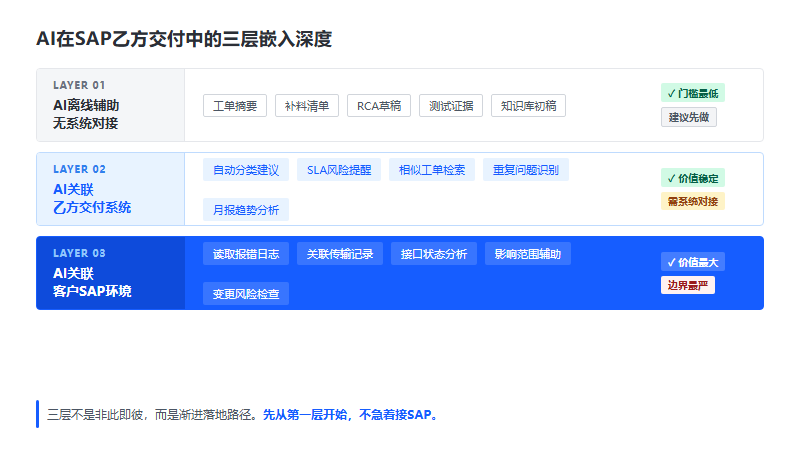Click the '知识库初稿' tag

point(528,106)
